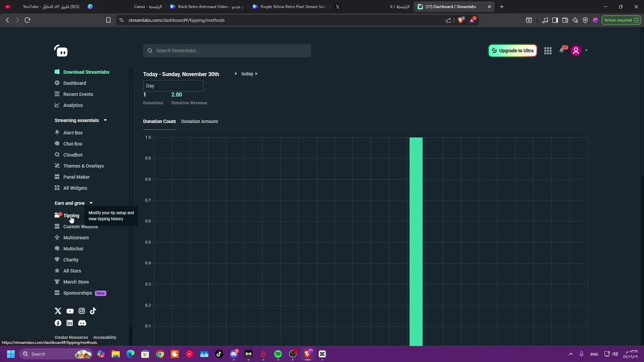Open All Widgets in the sidebar
The image size is (644, 362).
tap(75, 189)
